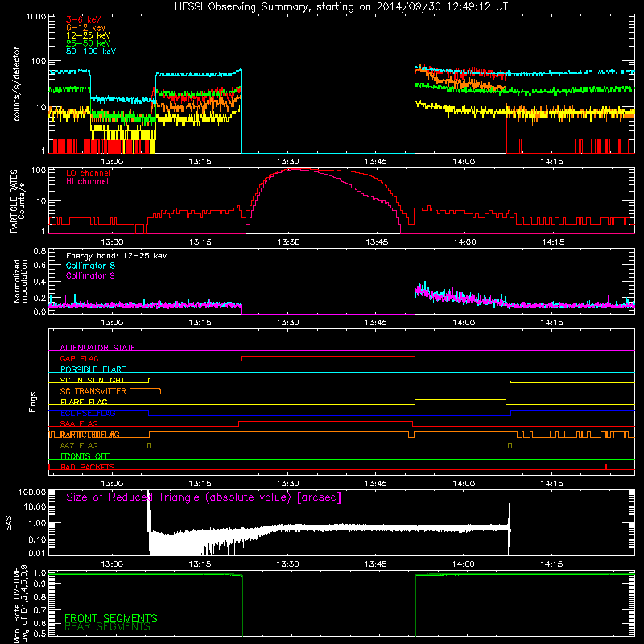Select the yellow 12-25 keV legend entry
The image size is (644, 644).
[x=89, y=35]
